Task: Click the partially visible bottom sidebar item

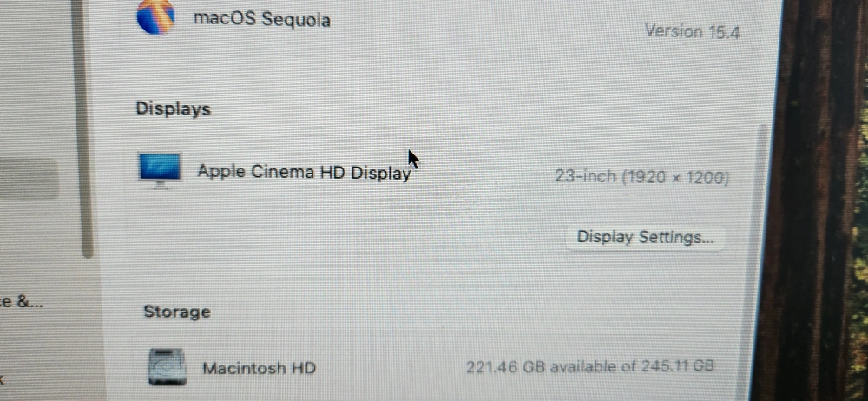Action: (3, 378)
